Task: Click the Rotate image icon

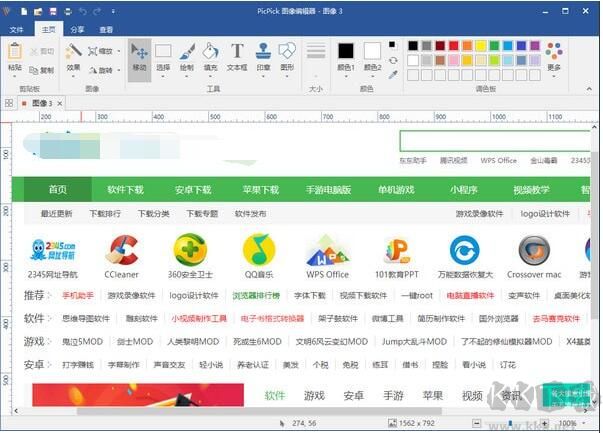Action: coord(93,70)
